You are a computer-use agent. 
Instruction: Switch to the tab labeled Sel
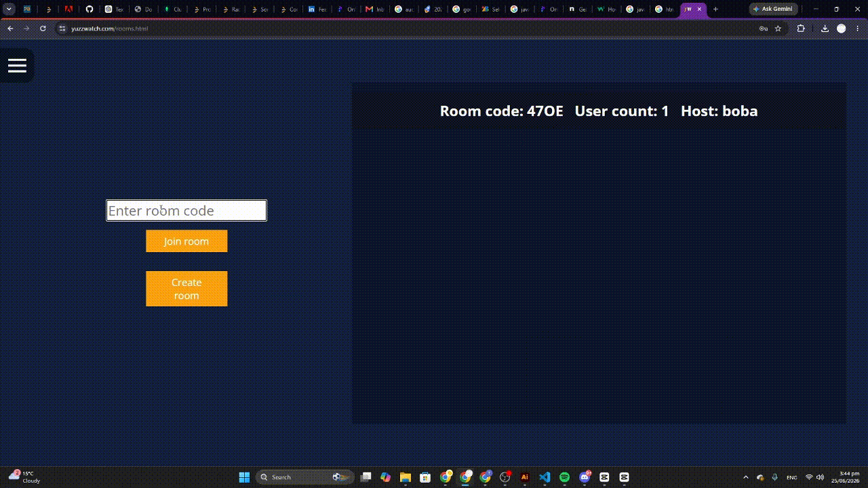pos(490,9)
